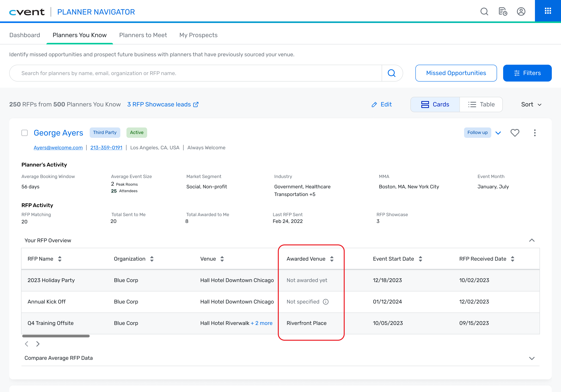
Task: Click the Edit button
Action: (382, 105)
